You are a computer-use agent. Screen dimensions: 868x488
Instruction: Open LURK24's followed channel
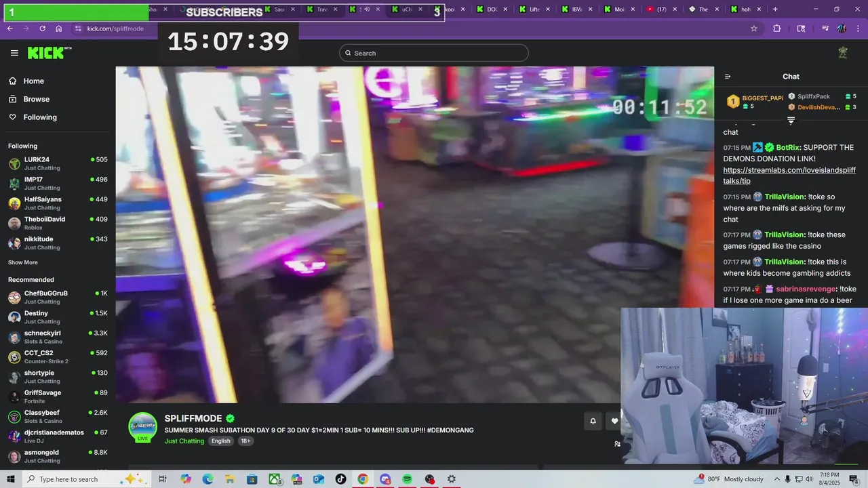point(58,163)
